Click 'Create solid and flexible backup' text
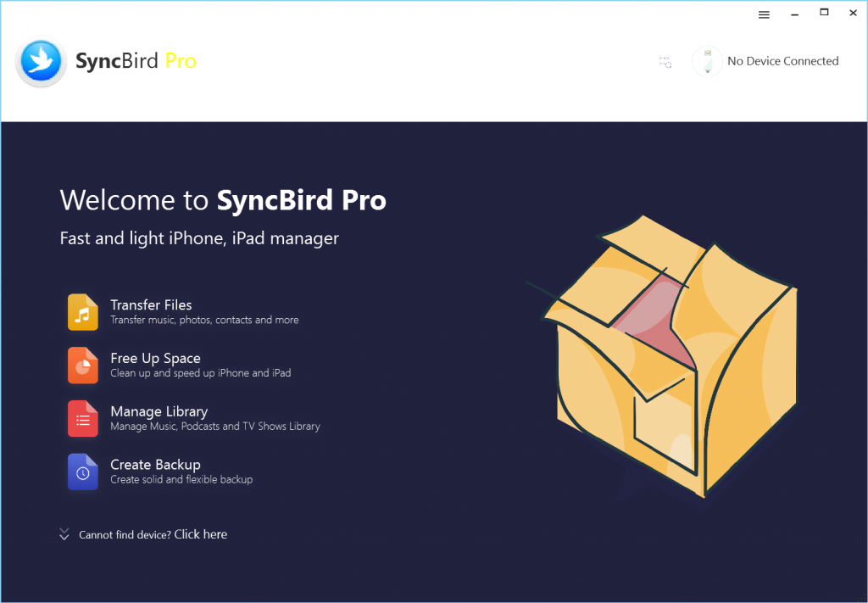The width and height of the screenshot is (868, 603). click(x=181, y=479)
